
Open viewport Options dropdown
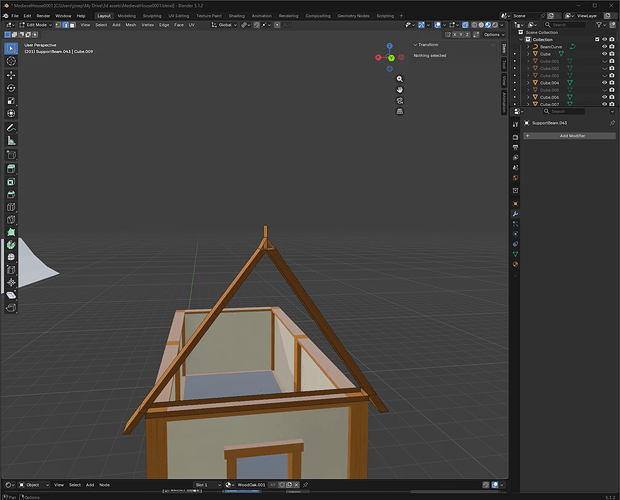pos(494,35)
